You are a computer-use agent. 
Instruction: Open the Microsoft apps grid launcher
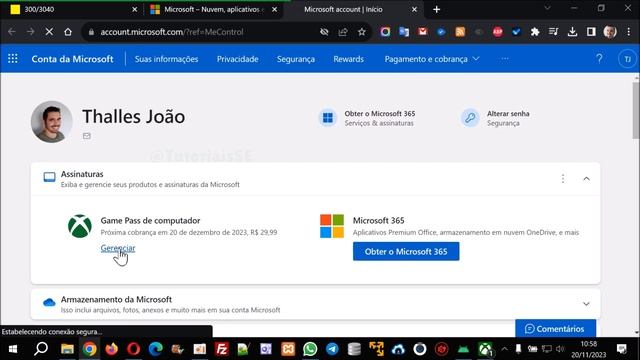point(13,59)
